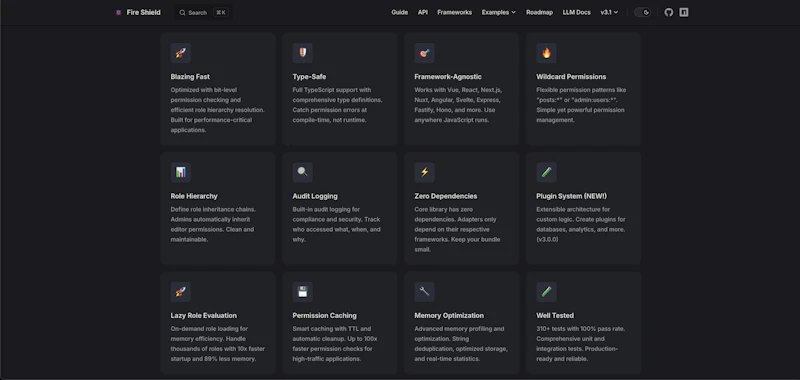The height and width of the screenshot is (380, 800).
Task: Click the Wildcard Permissions heading
Action: click(571, 77)
